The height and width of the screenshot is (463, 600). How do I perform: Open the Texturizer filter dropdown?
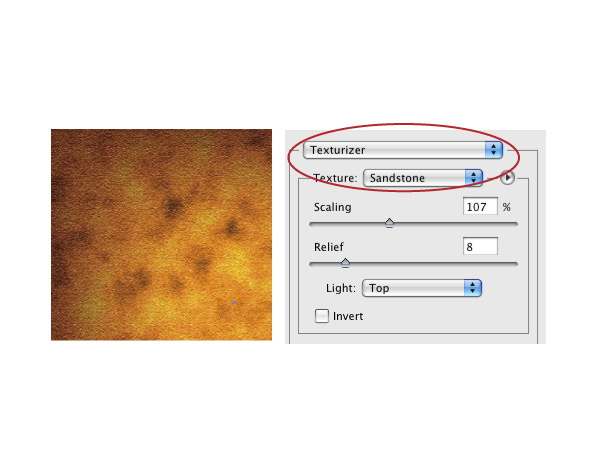403,150
